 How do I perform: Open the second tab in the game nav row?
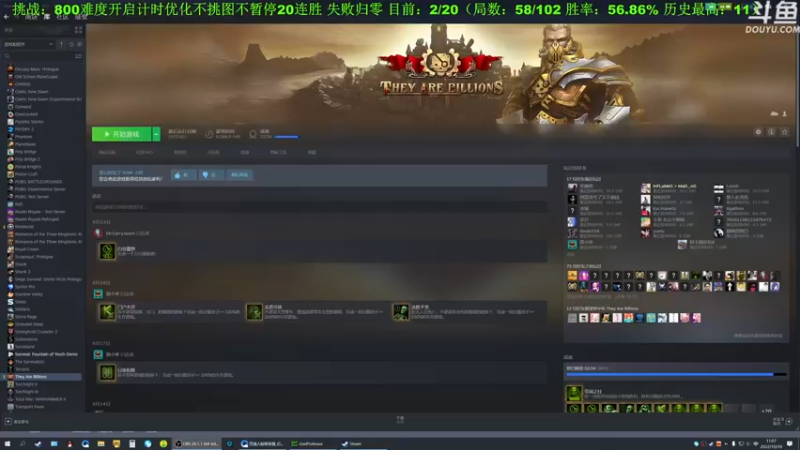(x=144, y=153)
